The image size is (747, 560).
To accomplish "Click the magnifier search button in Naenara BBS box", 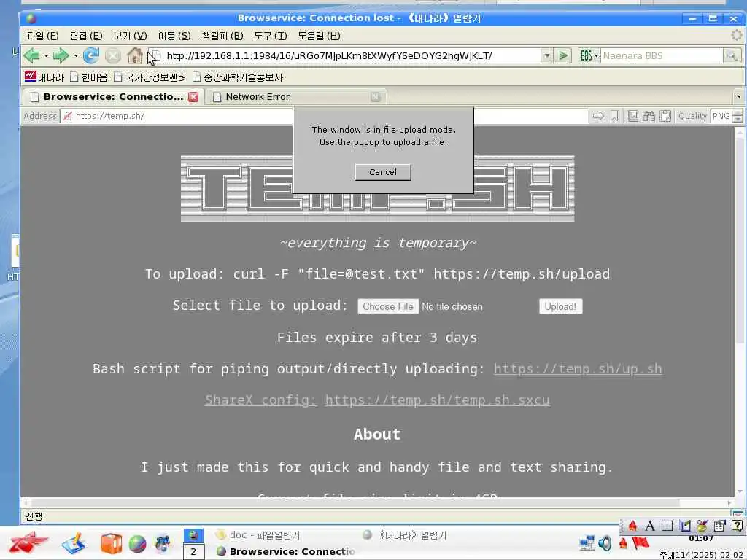I will pyautogui.click(x=731, y=55).
